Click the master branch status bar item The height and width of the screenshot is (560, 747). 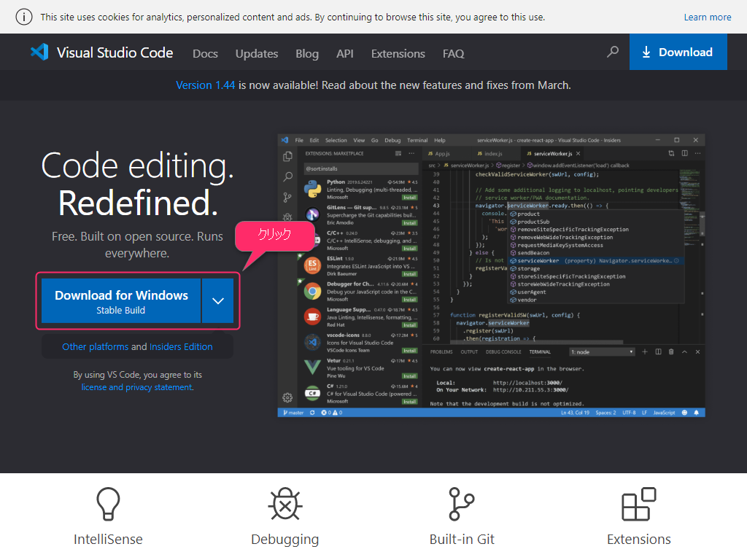(x=293, y=413)
